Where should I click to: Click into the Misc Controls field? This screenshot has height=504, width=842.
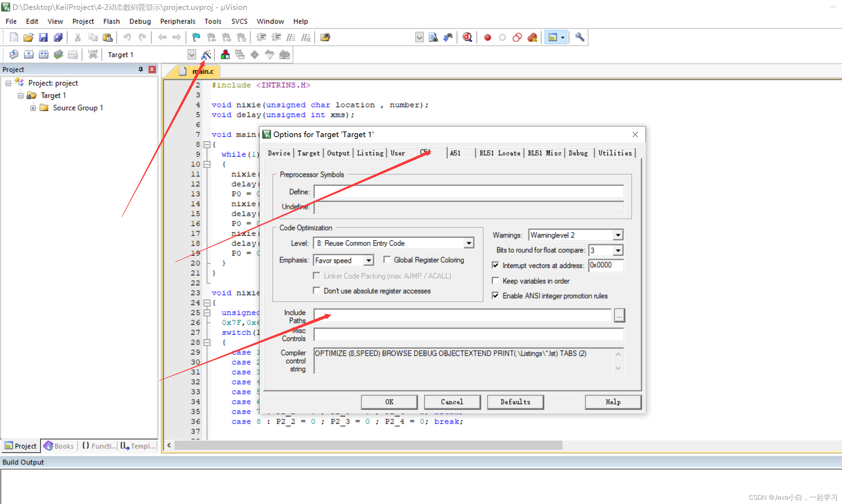pyautogui.click(x=469, y=334)
